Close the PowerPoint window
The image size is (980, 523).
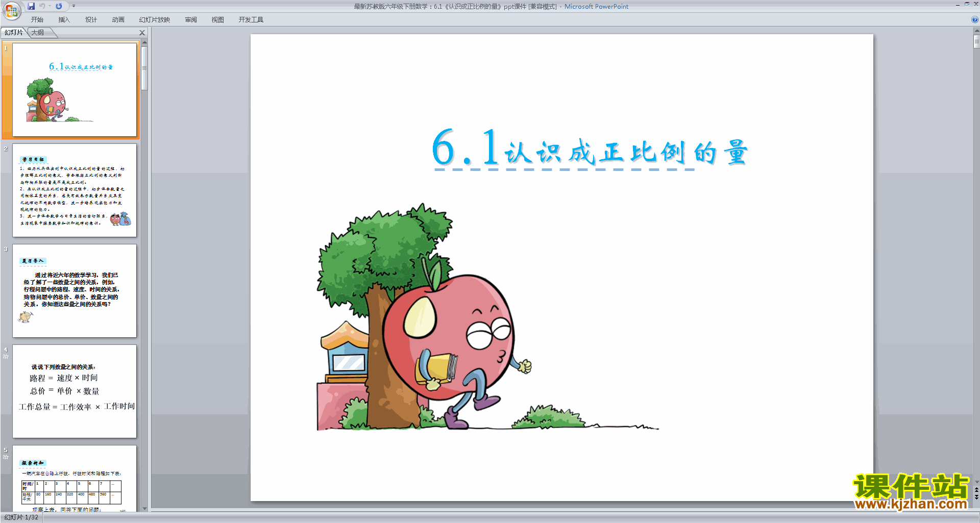pyautogui.click(x=976, y=4)
